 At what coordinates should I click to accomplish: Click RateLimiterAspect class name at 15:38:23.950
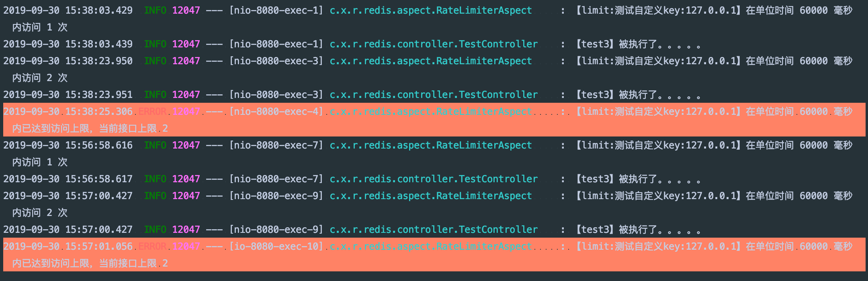(430, 61)
